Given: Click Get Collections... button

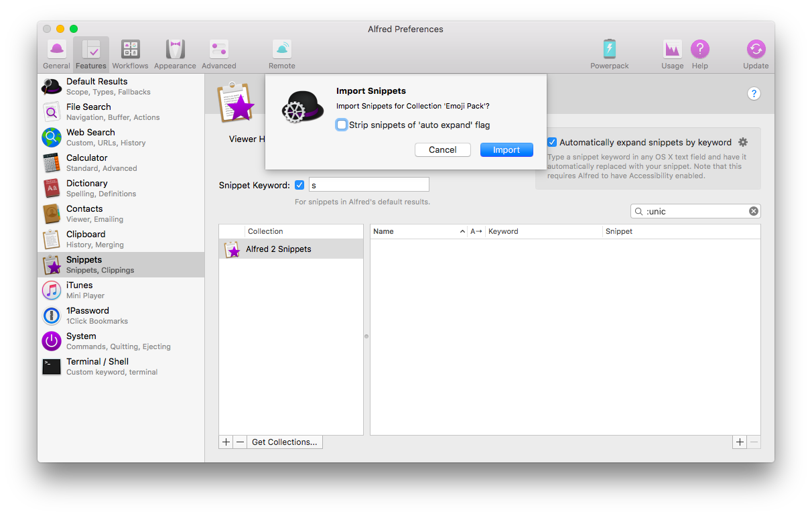Looking at the screenshot, I should (x=285, y=442).
